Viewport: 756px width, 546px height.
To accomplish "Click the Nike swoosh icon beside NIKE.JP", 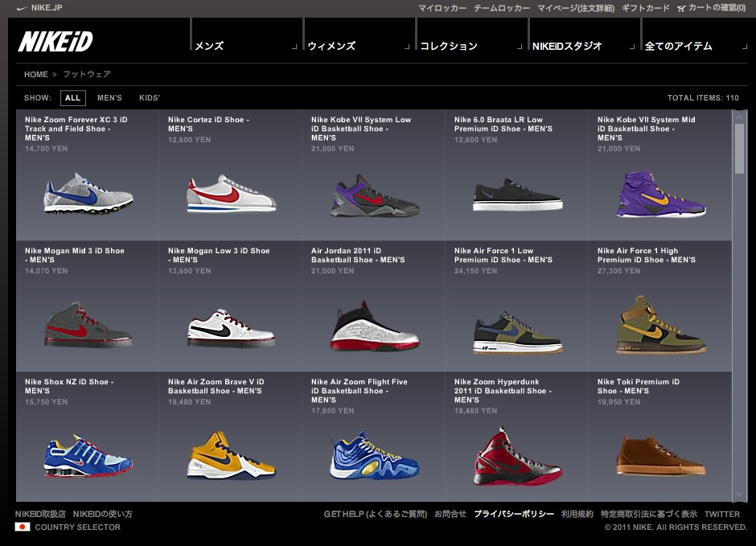I will tap(22, 8).
